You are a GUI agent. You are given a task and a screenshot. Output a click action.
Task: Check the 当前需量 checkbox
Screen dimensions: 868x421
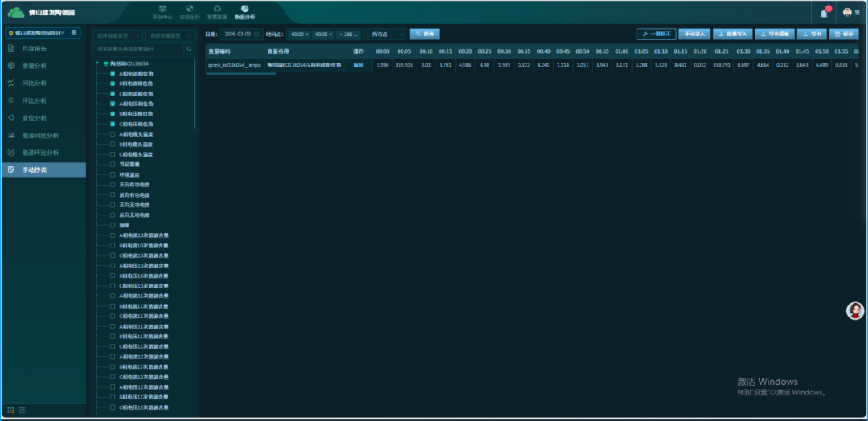point(113,164)
